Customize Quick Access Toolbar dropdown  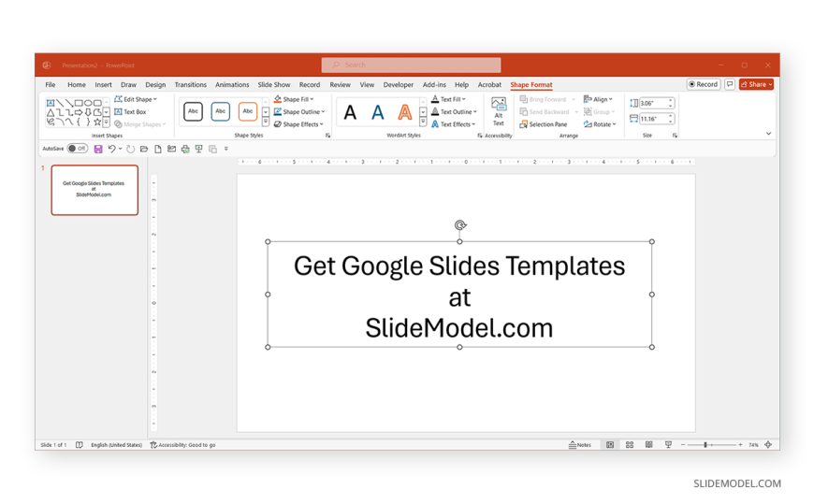coord(226,149)
